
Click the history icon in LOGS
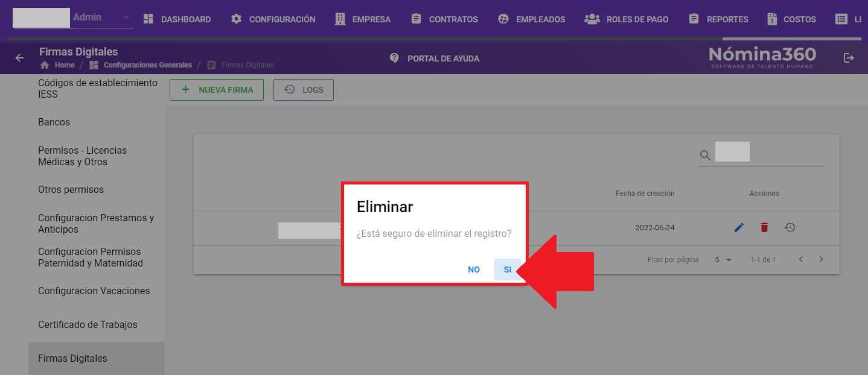289,89
